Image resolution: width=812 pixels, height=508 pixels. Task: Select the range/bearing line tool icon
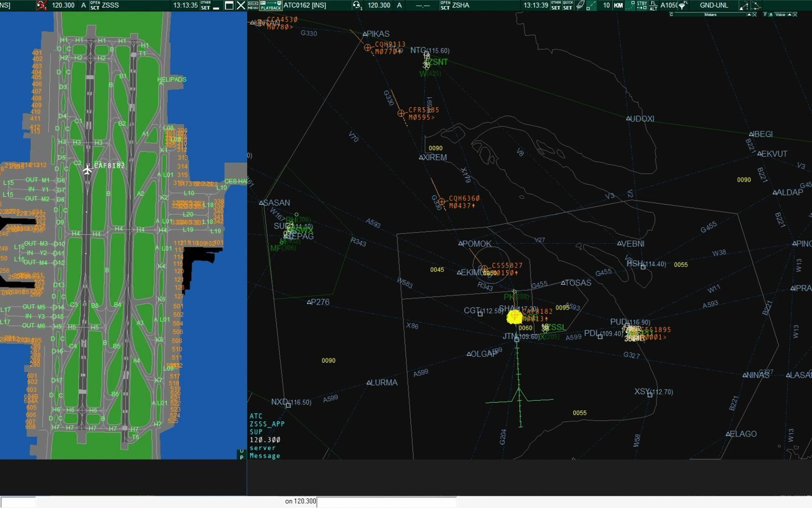(x=591, y=5)
